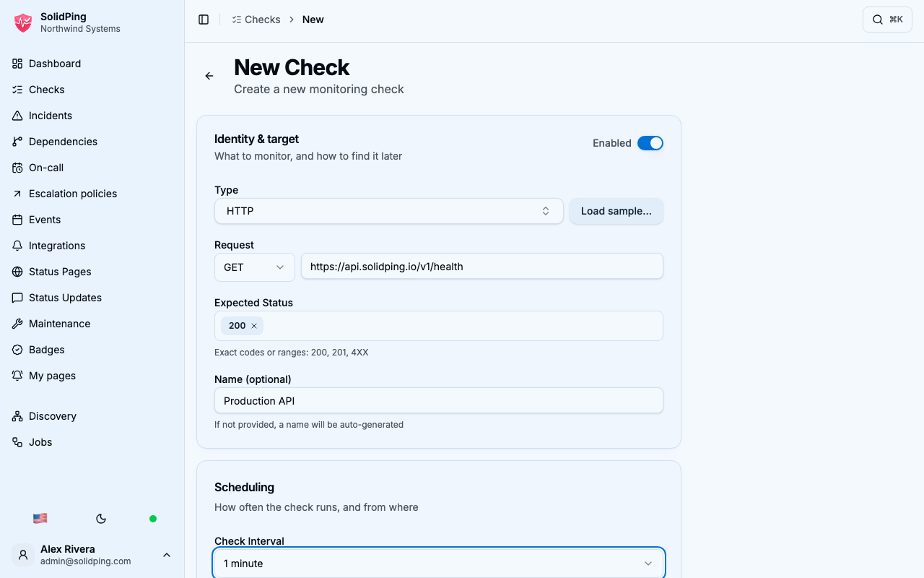The width and height of the screenshot is (924, 578).
Task: Click the Checks breadcrumb link
Action: coord(256,20)
